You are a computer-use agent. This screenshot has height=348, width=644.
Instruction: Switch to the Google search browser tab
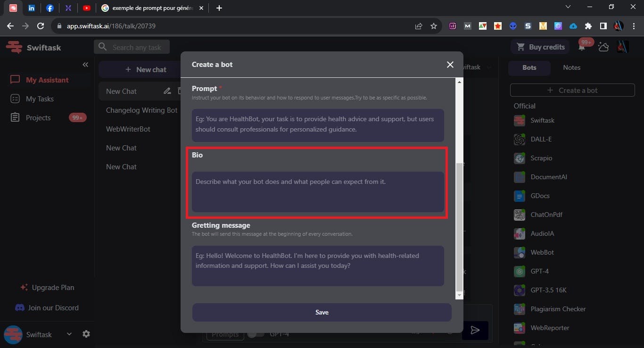point(153,8)
